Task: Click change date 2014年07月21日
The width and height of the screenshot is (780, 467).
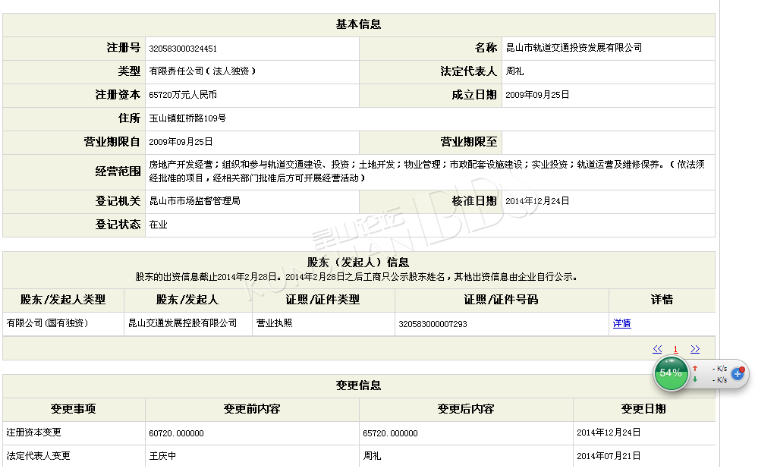Action: pyautogui.click(x=608, y=456)
